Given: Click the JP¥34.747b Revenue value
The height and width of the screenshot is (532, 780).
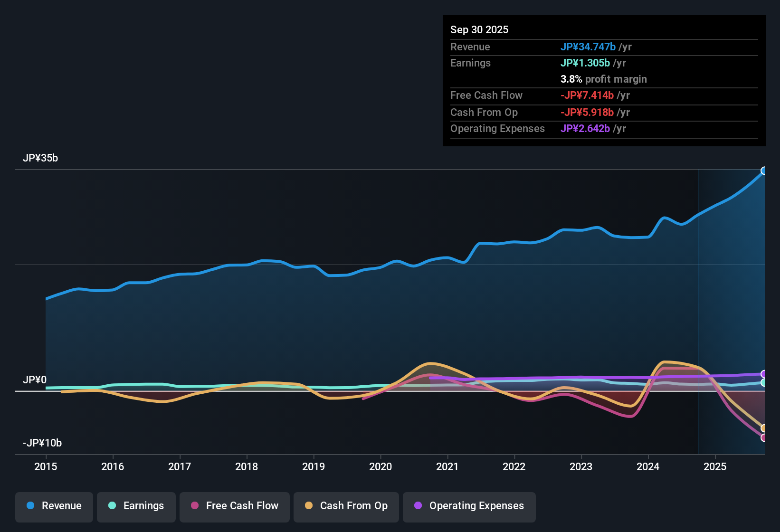Looking at the screenshot, I should click(x=589, y=47).
